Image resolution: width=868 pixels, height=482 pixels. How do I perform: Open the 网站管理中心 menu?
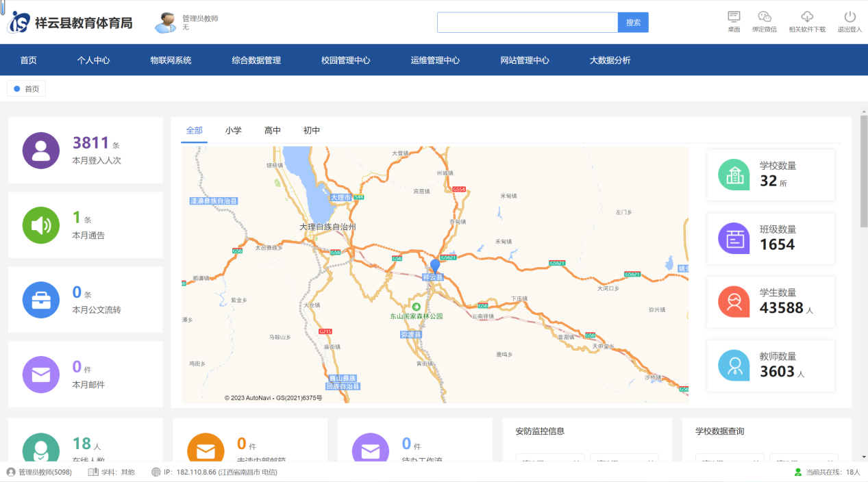(x=525, y=60)
